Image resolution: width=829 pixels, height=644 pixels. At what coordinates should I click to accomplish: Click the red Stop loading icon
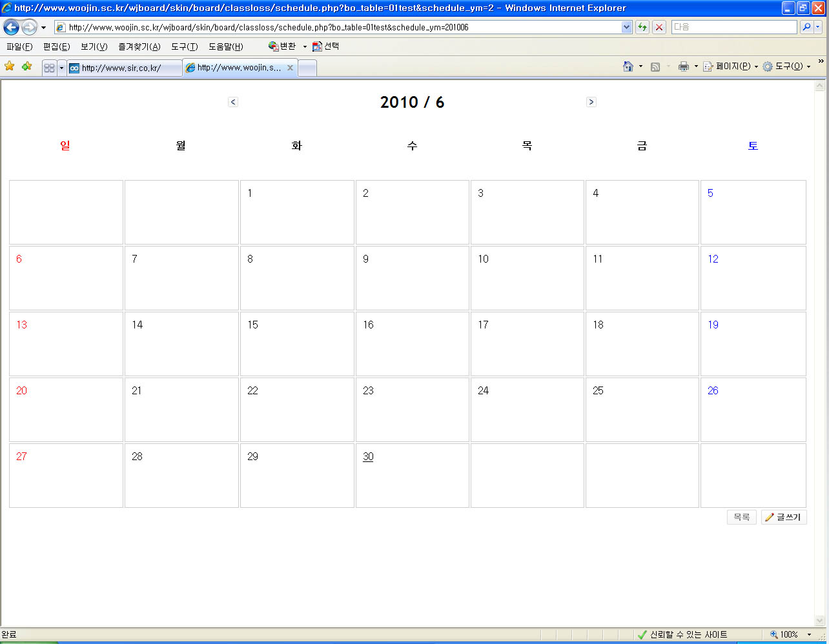[659, 27]
